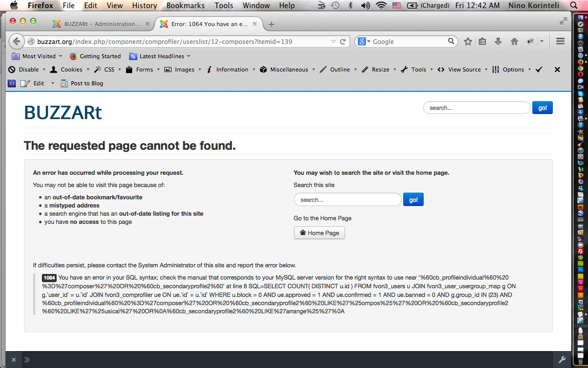Open Time Machine menu bar icon
Viewport: 588px width, 368px height.
coord(335,5)
